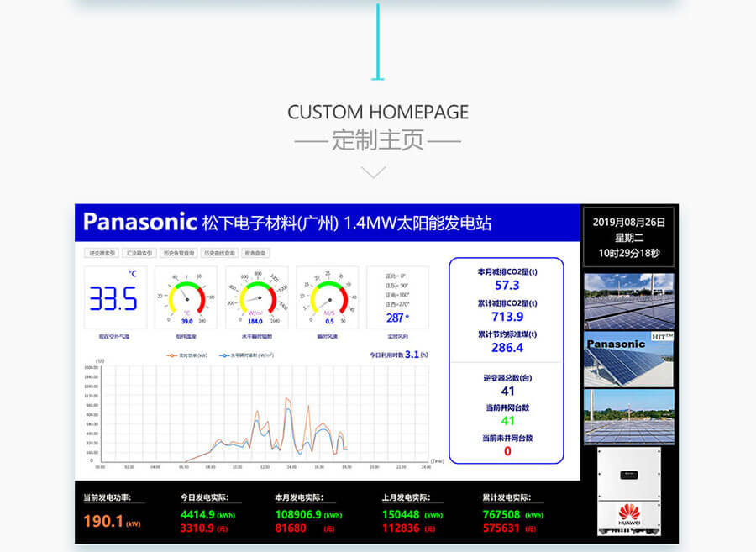Toggle the blue 水平瞬时辐射 legend series
Viewport: 756px width, 552px height.
point(246,355)
